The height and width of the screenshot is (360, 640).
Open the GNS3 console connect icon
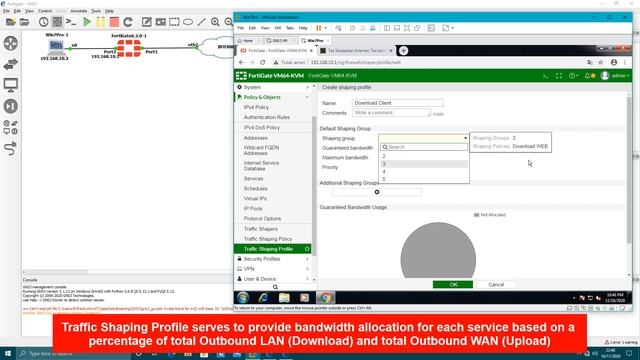point(71,22)
